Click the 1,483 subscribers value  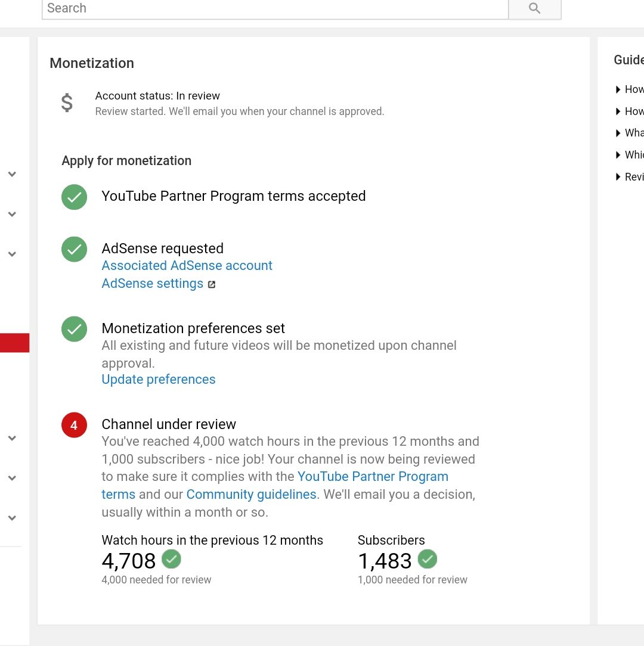pos(385,561)
